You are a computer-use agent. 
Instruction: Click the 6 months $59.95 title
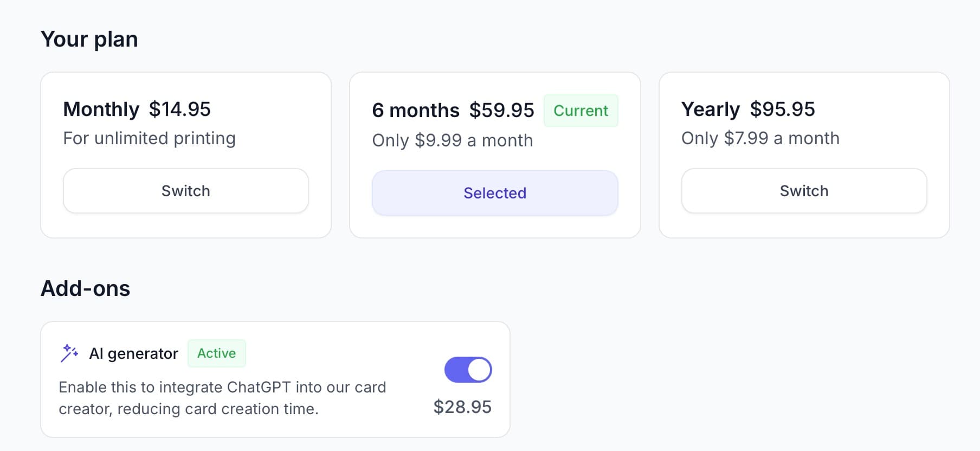pos(453,111)
